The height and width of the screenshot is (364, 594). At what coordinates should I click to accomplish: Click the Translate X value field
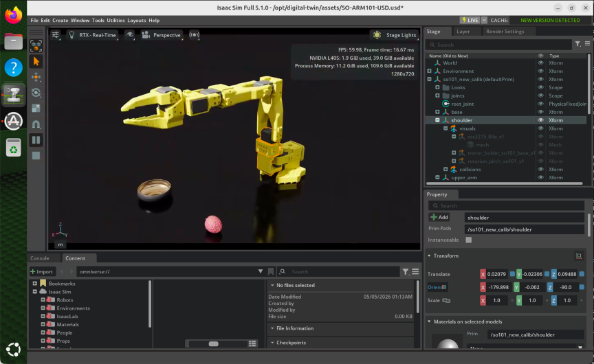(497, 274)
